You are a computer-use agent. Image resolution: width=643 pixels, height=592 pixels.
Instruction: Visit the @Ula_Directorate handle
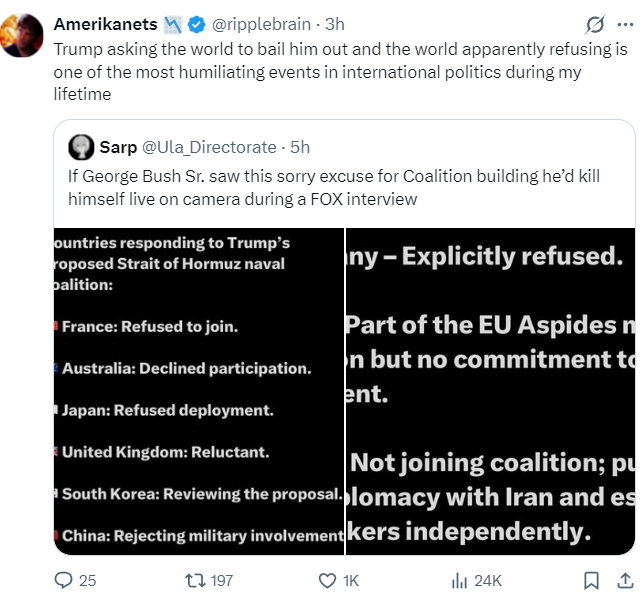208,147
